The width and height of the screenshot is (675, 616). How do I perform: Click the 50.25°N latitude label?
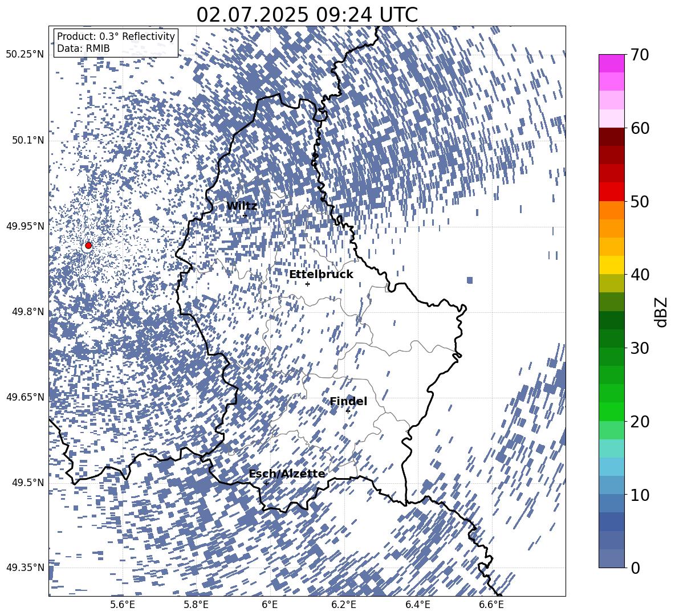(25, 55)
